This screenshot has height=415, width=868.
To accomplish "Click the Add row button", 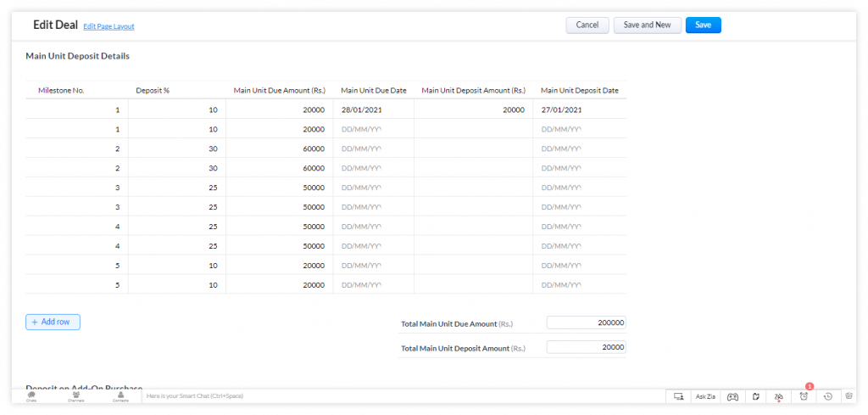I will [53, 322].
